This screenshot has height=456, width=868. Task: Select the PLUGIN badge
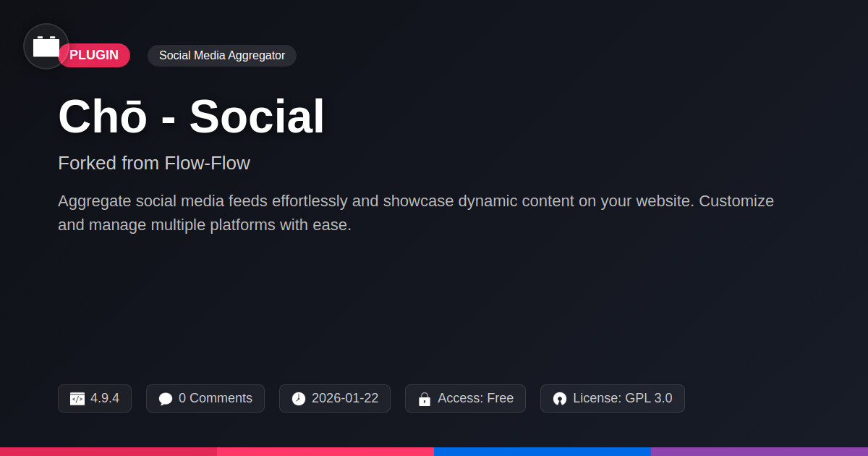pyautogui.click(x=94, y=56)
